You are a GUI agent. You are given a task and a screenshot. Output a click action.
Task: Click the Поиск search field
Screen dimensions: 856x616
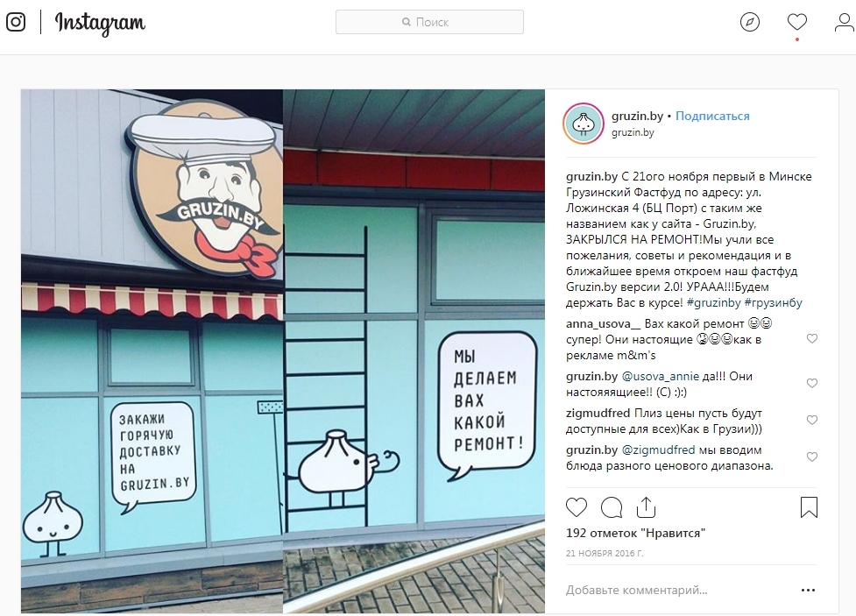(x=429, y=22)
